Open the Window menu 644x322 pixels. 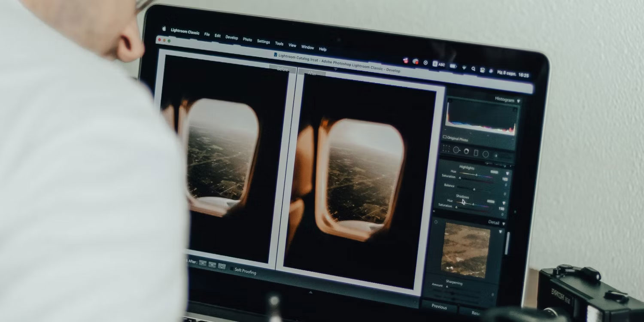[307, 47]
